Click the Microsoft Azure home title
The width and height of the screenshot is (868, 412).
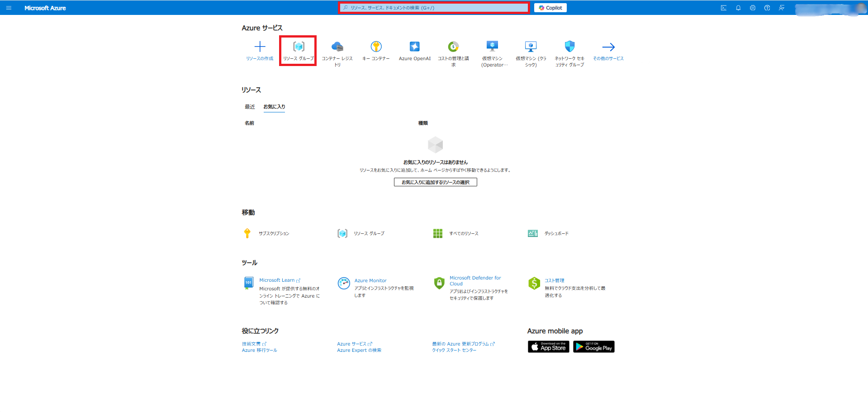click(x=45, y=8)
